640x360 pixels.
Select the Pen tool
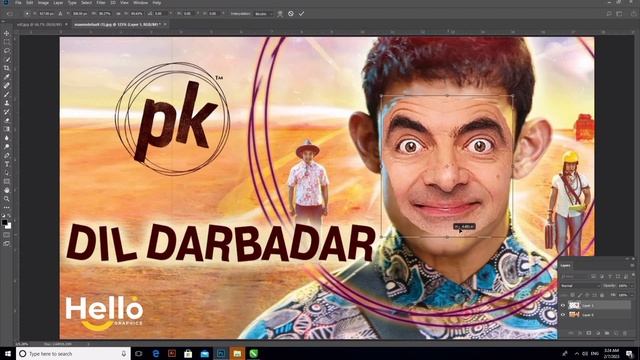pyautogui.click(x=7, y=156)
